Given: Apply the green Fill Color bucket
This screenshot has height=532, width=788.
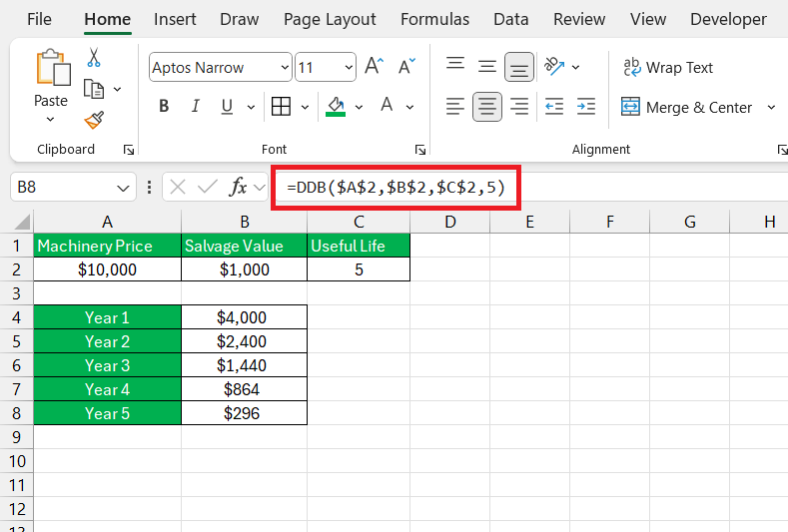Looking at the screenshot, I should coord(336,107).
